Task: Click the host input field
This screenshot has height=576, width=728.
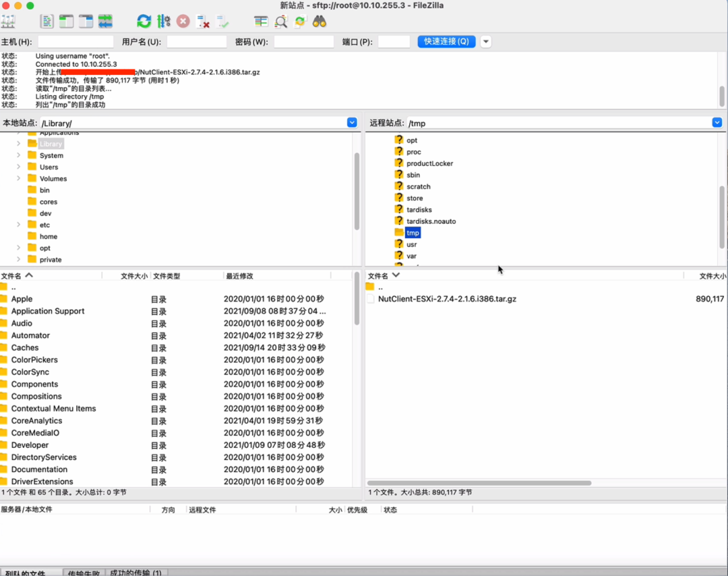Action: (75, 42)
